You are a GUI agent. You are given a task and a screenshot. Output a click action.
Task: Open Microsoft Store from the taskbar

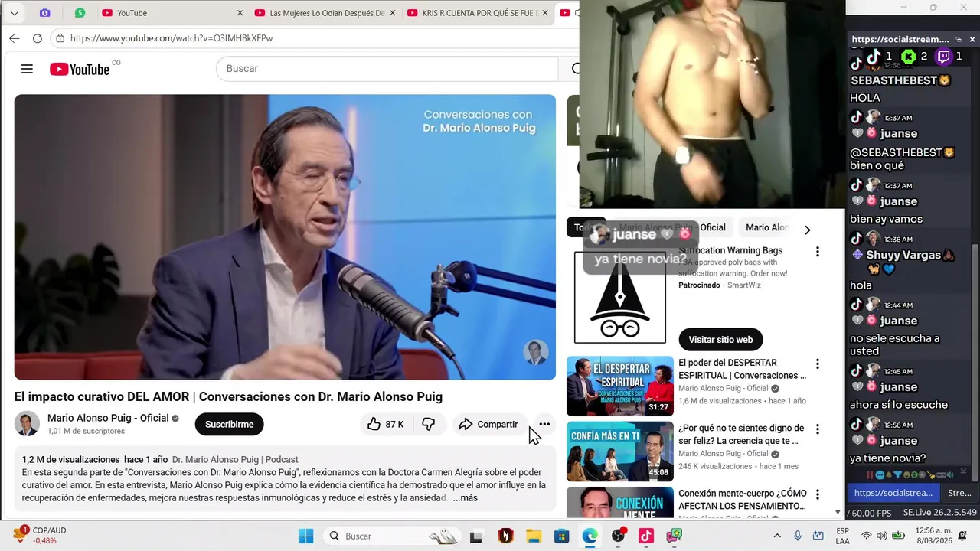click(x=561, y=536)
